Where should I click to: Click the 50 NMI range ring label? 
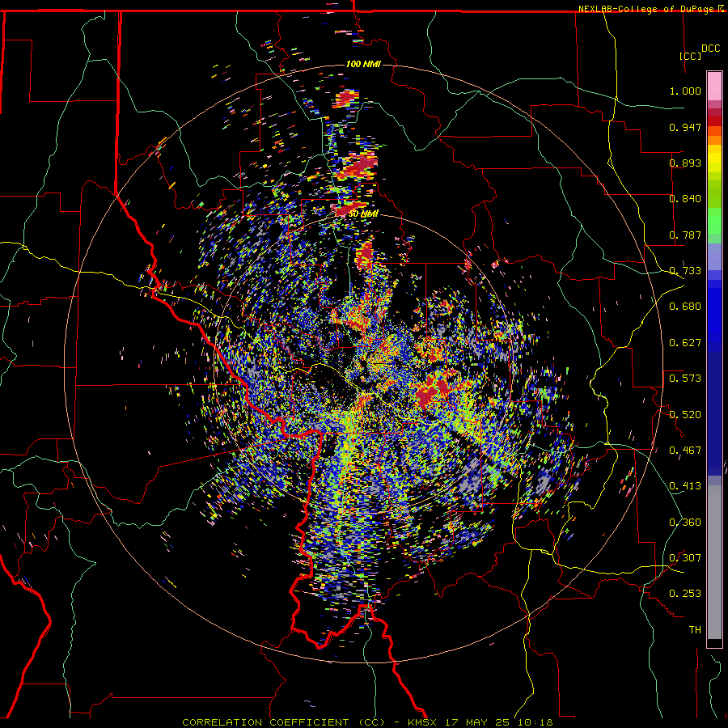pos(363,214)
